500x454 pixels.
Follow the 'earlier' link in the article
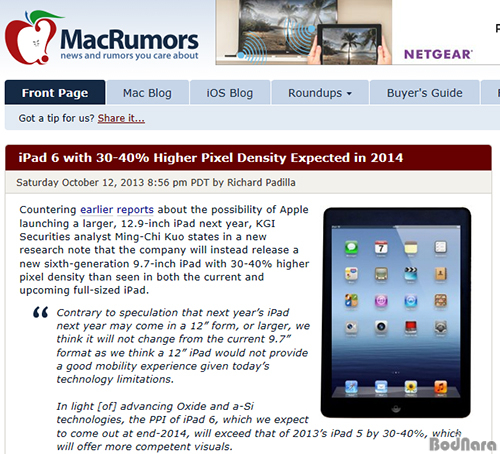97,210
